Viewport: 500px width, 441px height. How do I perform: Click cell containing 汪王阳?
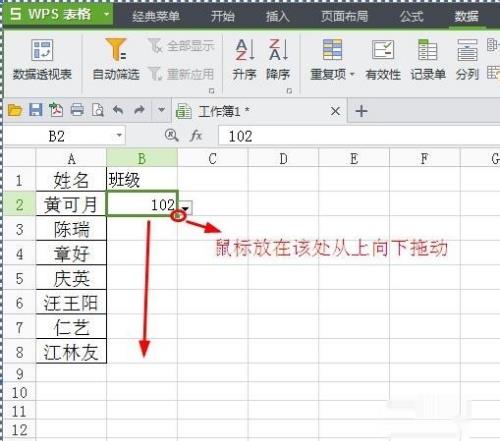pos(71,303)
